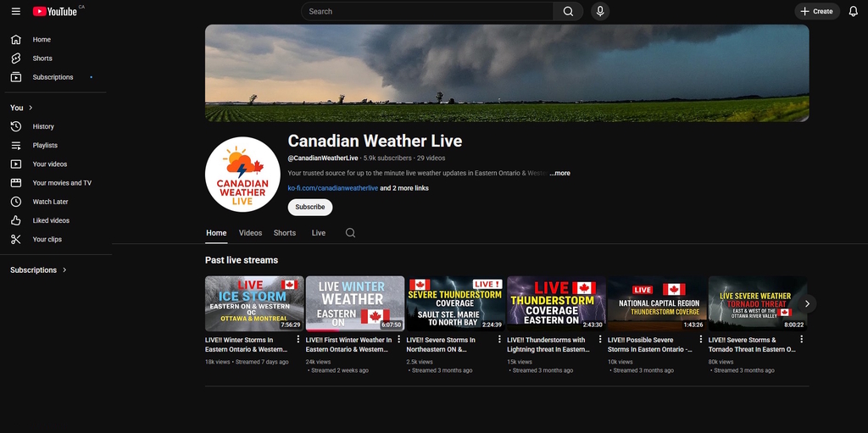
Task: Click the YouTube logo
Action: [56, 11]
